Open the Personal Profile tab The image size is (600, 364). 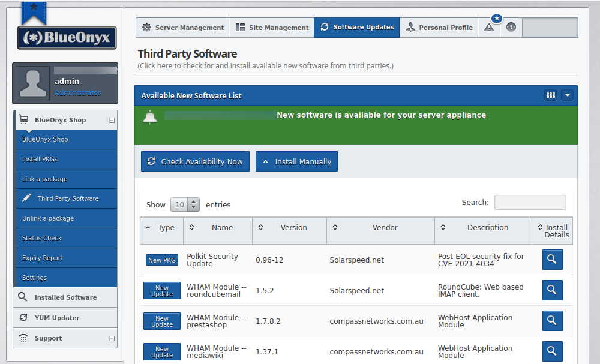tap(439, 28)
